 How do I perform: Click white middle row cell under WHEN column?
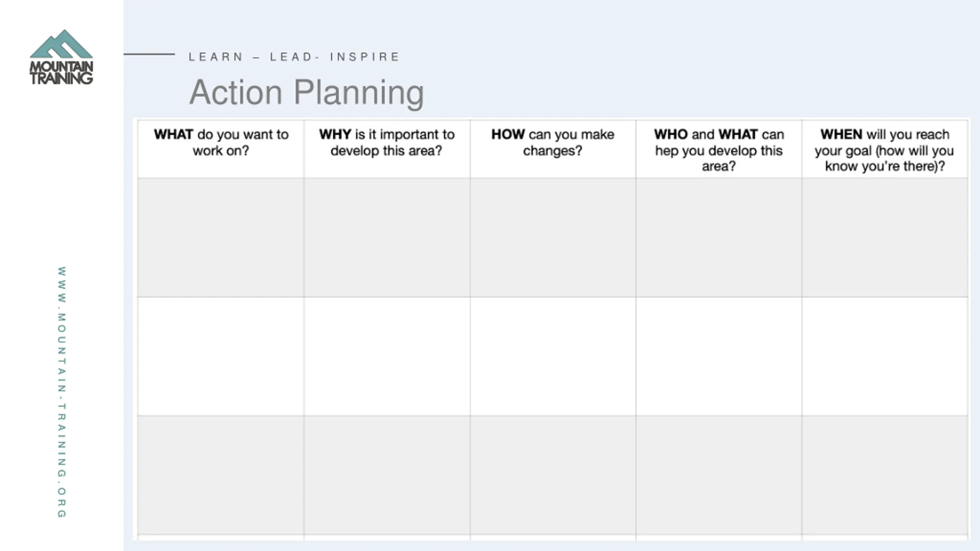point(885,356)
